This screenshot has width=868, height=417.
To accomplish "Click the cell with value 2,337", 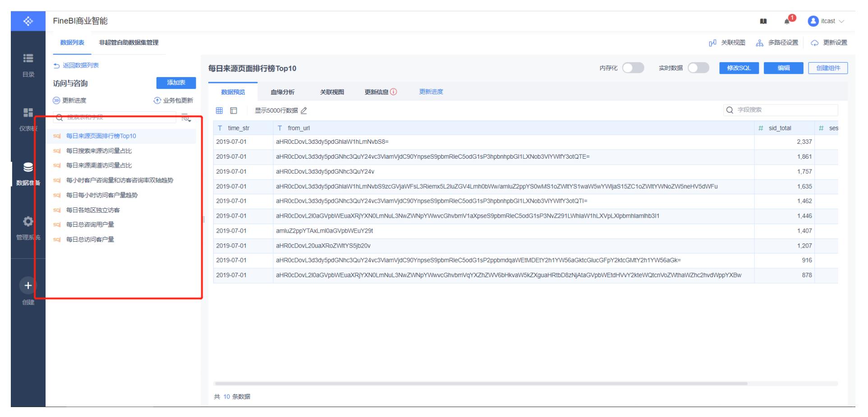I will (x=785, y=142).
